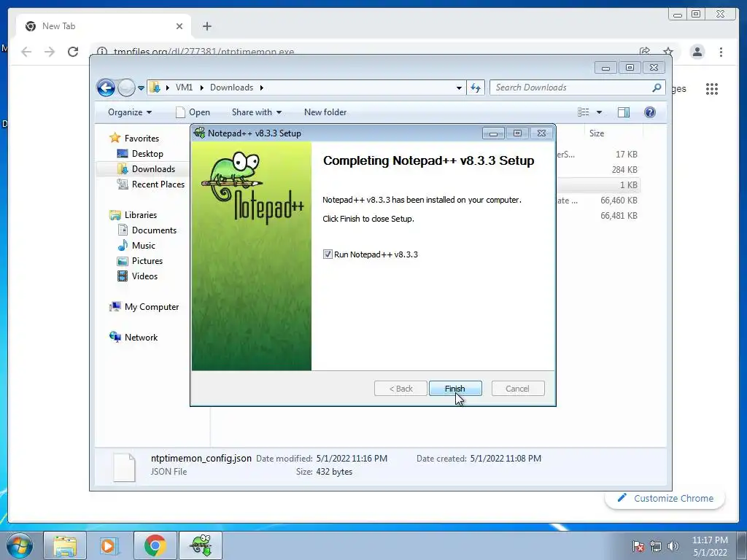Click the New Tab browser tab
This screenshot has width=747, height=560.
coord(104,26)
